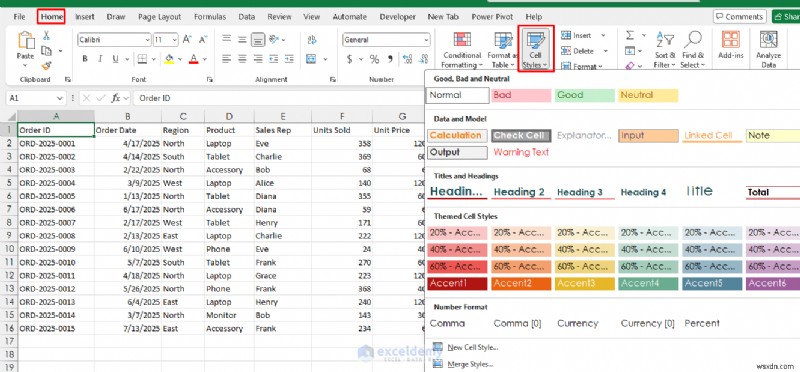The width and height of the screenshot is (800, 372).
Task: Apply the Currency [0] number format style
Action: 647,323
